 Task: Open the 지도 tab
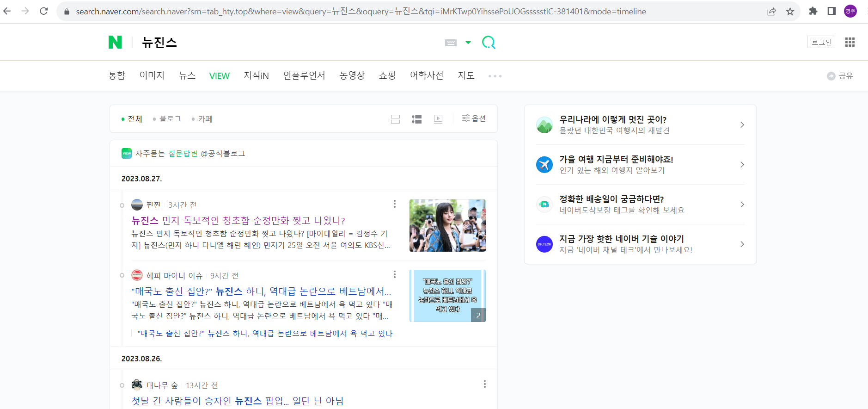(466, 75)
